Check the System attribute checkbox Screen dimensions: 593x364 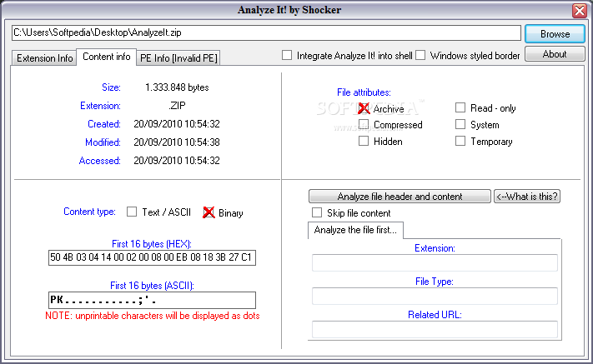pyautogui.click(x=460, y=125)
